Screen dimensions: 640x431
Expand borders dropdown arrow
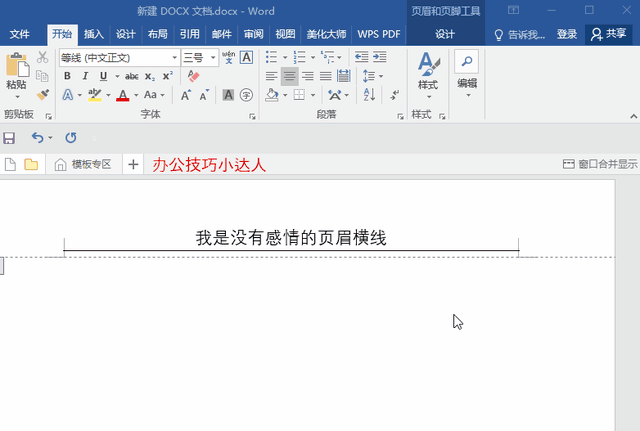(x=313, y=96)
